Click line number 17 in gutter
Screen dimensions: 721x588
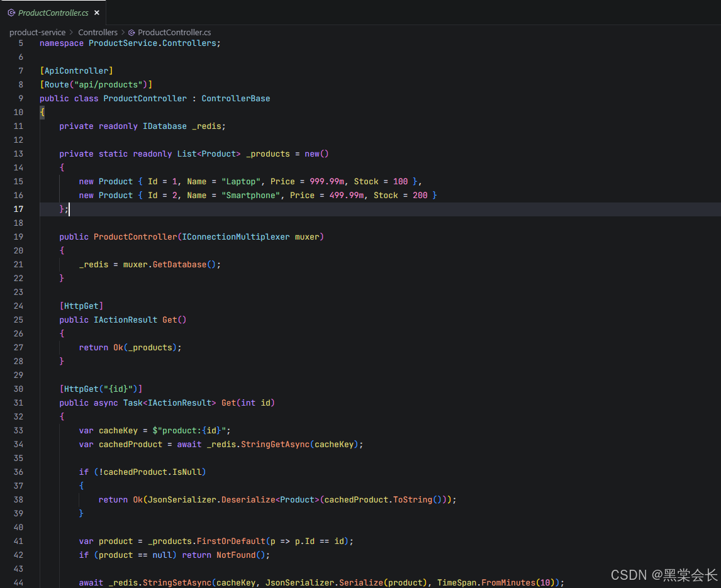point(18,209)
